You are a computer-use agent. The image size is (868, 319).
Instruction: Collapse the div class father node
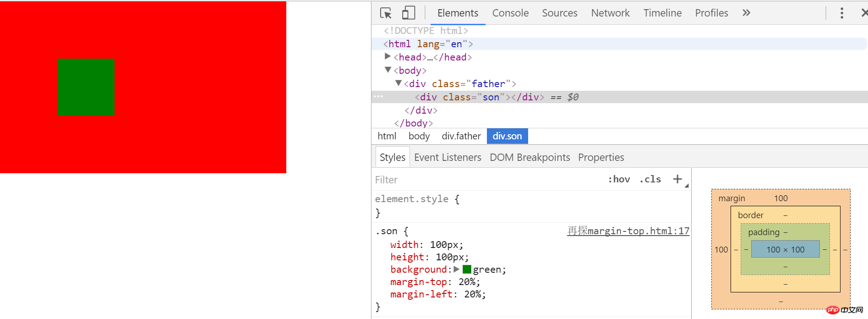point(399,83)
